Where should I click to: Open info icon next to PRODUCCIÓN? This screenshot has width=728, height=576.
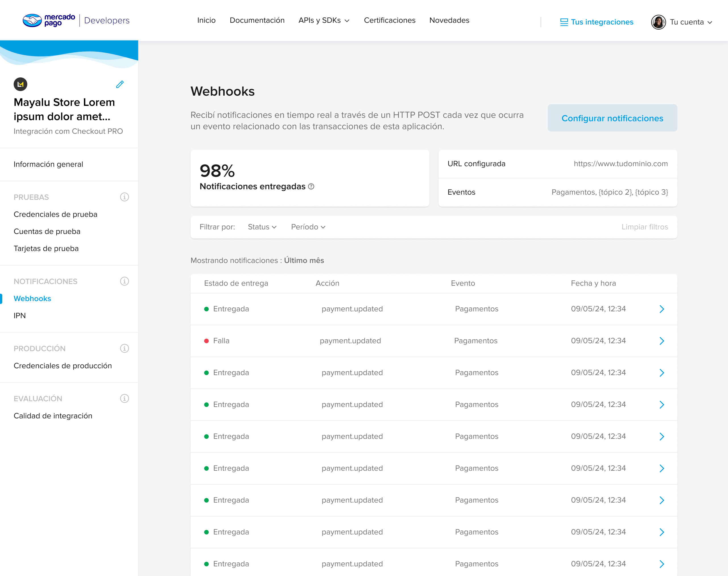click(x=124, y=348)
